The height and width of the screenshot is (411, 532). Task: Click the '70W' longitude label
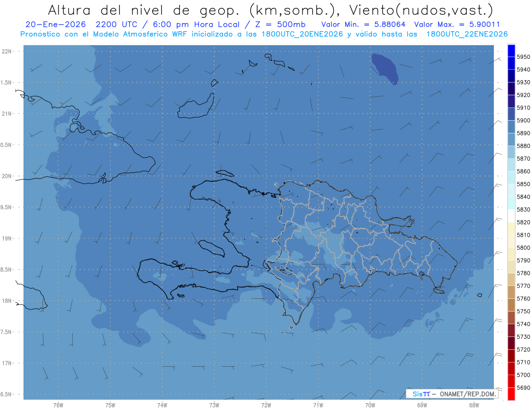pos(370,406)
